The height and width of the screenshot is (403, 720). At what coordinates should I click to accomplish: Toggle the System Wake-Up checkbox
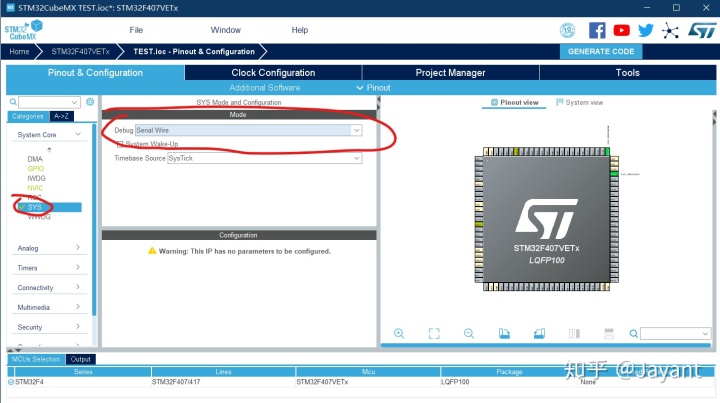[x=120, y=144]
